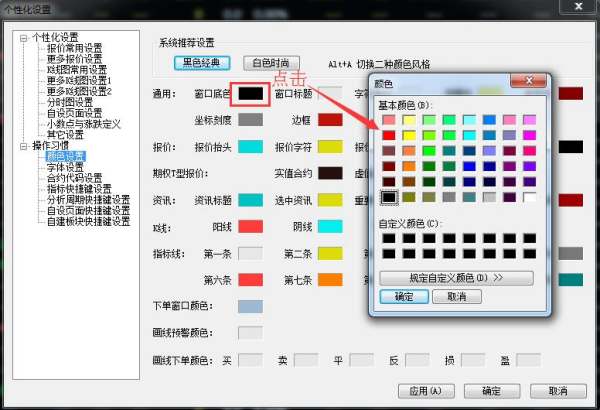Click the 阴线 cyan color box
600x410 pixels.
tap(331, 227)
